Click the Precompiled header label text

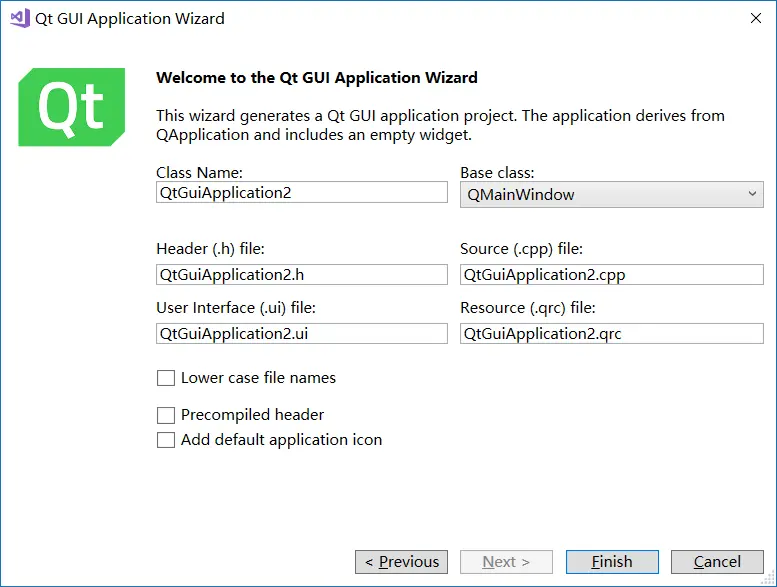(x=252, y=415)
